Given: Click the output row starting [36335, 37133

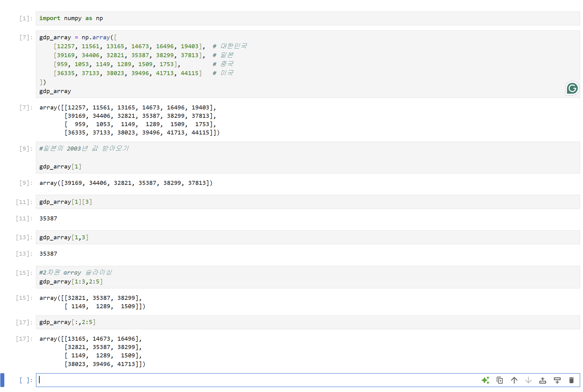Looking at the screenshot, I should [142, 133].
